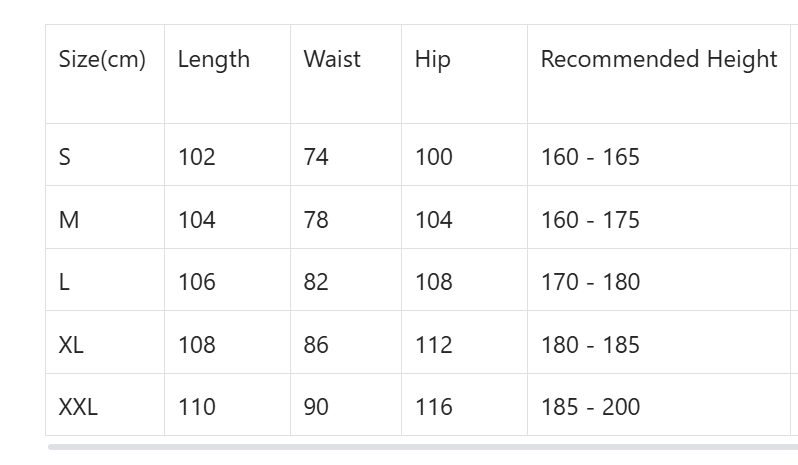Click the Waist column header
798x465 pixels.
pyautogui.click(x=332, y=60)
